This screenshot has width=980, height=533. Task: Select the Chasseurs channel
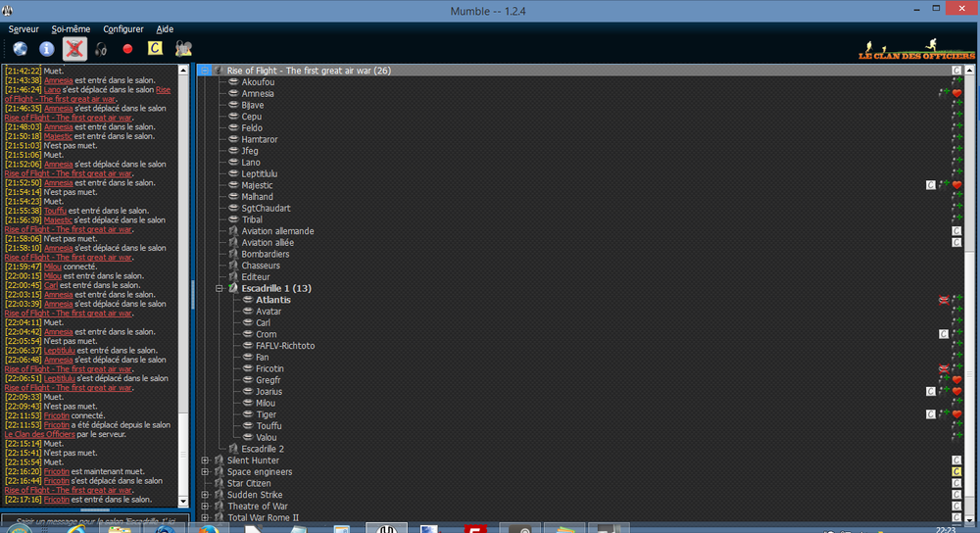261,266
